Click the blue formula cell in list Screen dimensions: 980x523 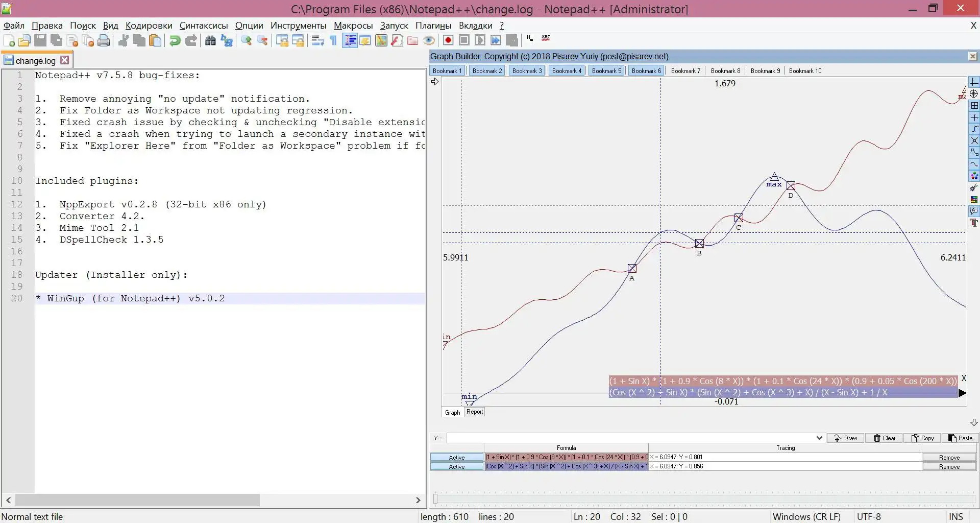pyautogui.click(x=567, y=466)
